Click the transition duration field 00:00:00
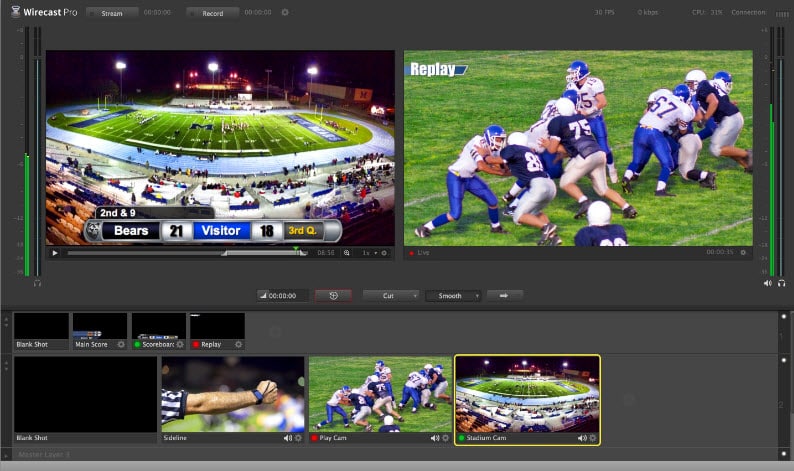Image resolution: width=794 pixels, height=471 pixels. [283, 296]
